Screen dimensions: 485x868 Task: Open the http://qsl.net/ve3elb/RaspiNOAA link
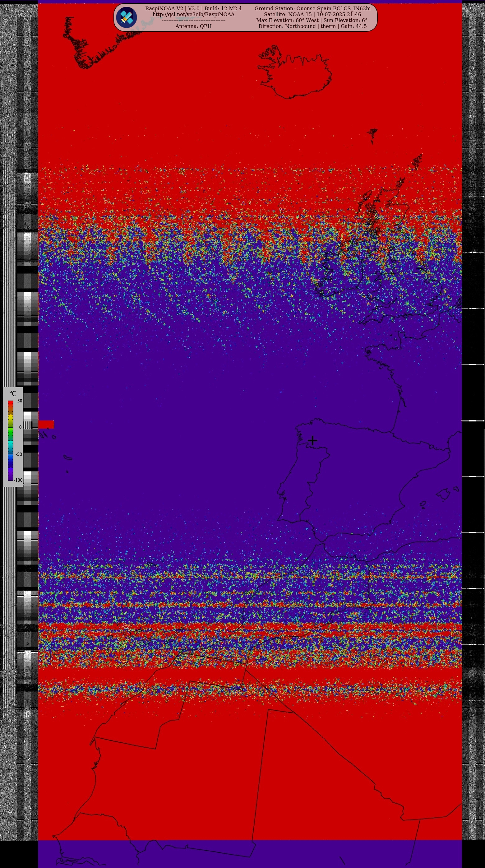click(x=193, y=15)
